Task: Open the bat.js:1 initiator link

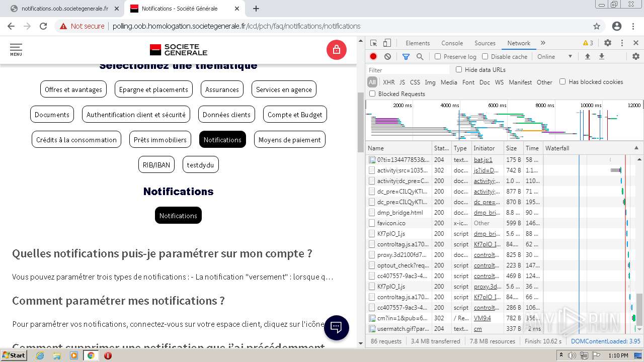Action: coord(483,160)
